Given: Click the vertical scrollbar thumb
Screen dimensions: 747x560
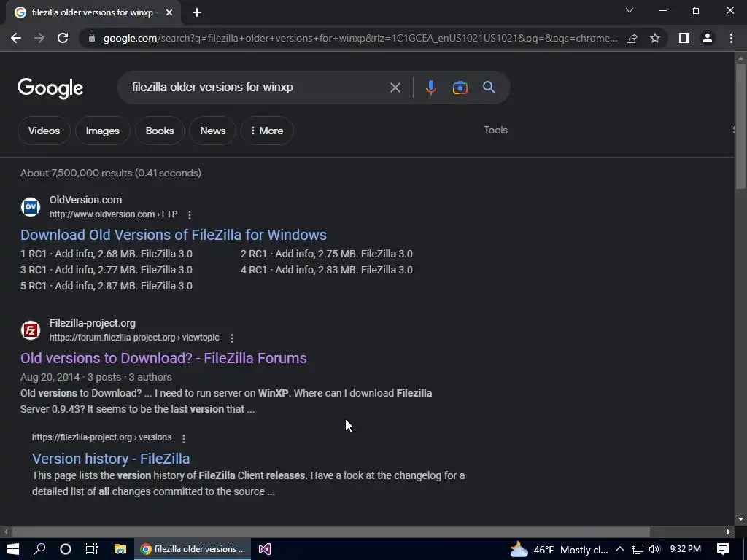Looking at the screenshot, I should click(740, 125).
